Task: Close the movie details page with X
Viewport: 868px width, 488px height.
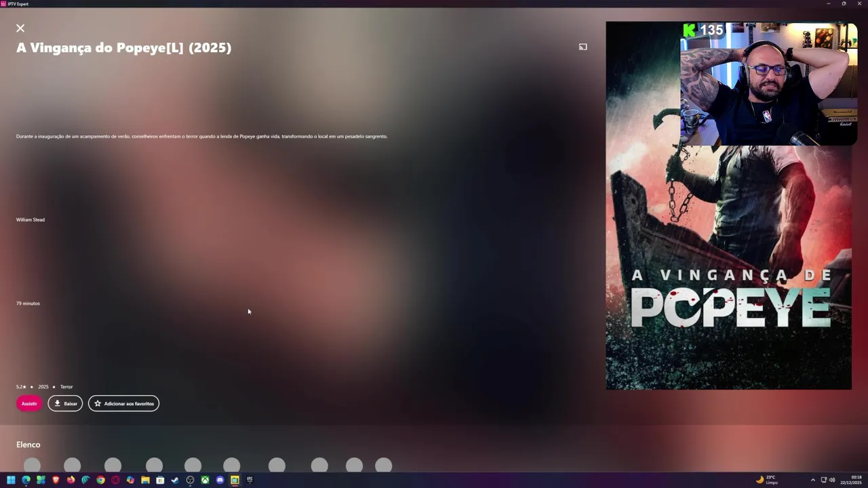Action: coord(20,28)
